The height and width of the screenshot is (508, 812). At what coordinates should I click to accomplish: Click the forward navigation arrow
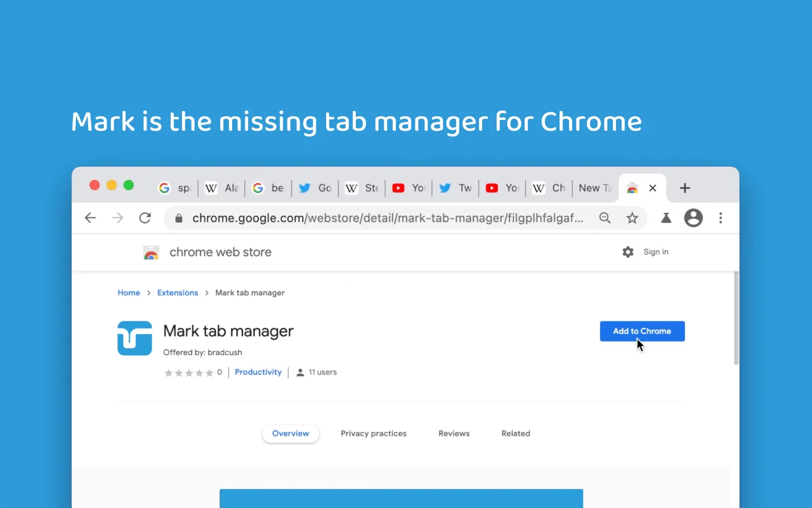coord(117,218)
